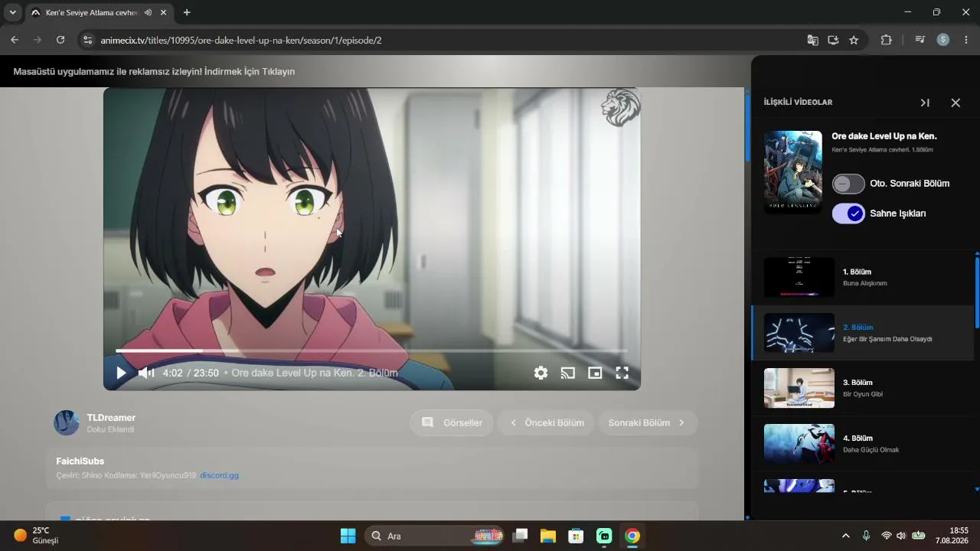Open episode titled Eğer Bir Şansım Daha Olsaydı

[887, 339]
